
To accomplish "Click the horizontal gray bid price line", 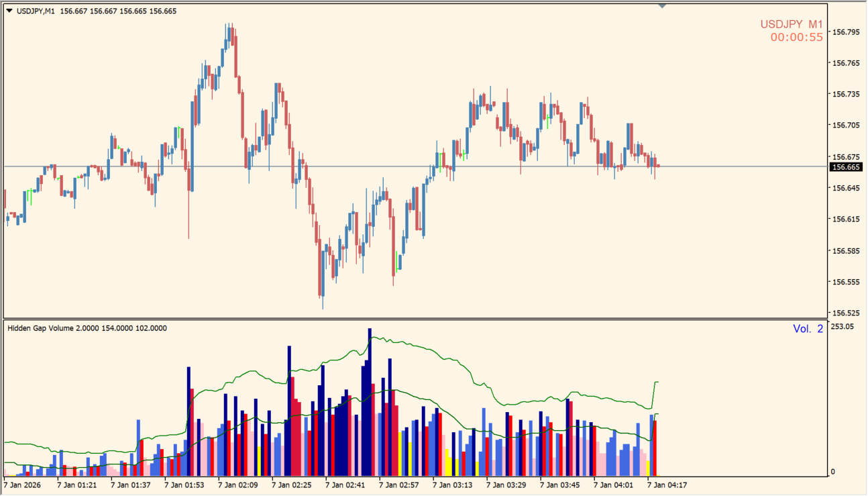I will [402, 166].
